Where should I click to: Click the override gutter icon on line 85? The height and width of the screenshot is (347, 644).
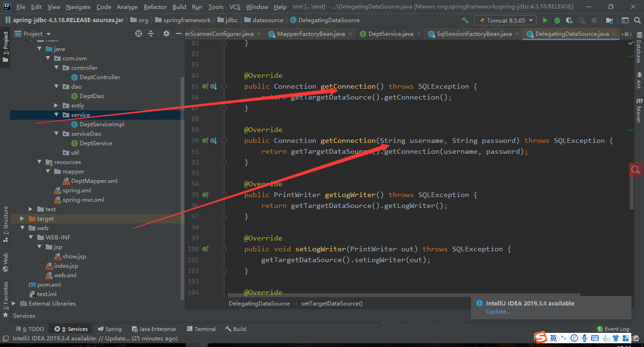(205, 87)
